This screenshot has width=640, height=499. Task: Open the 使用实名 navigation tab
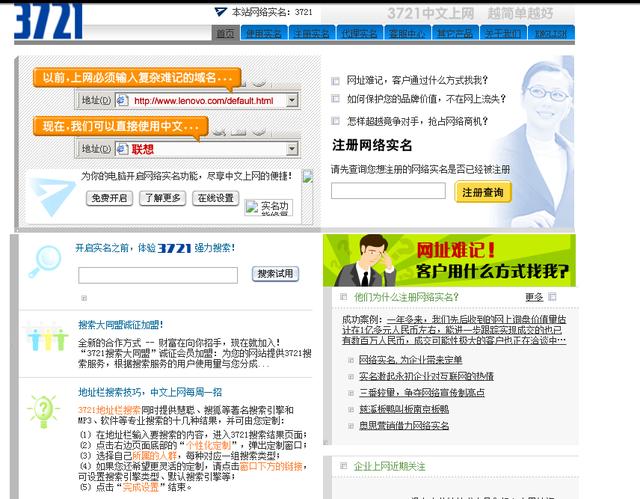tap(264, 33)
